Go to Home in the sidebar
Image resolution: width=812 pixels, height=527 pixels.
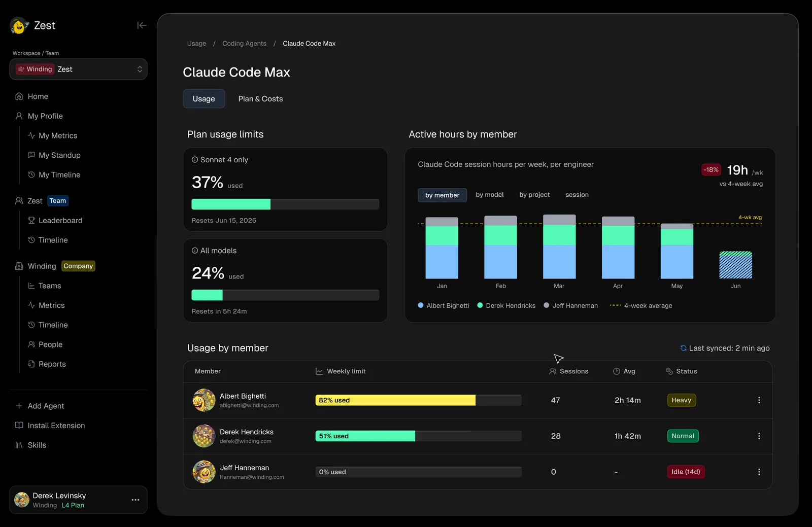pos(31,96)
